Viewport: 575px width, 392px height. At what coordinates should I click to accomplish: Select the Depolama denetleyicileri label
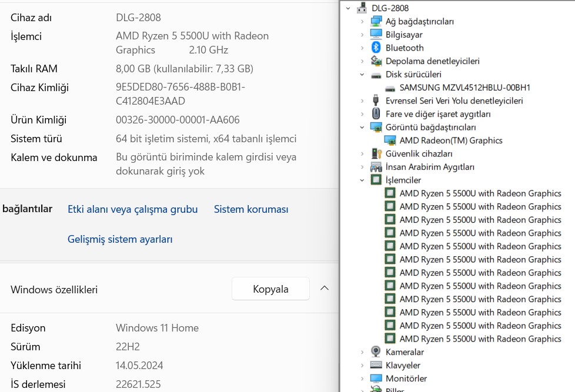(x=432, y=61)
